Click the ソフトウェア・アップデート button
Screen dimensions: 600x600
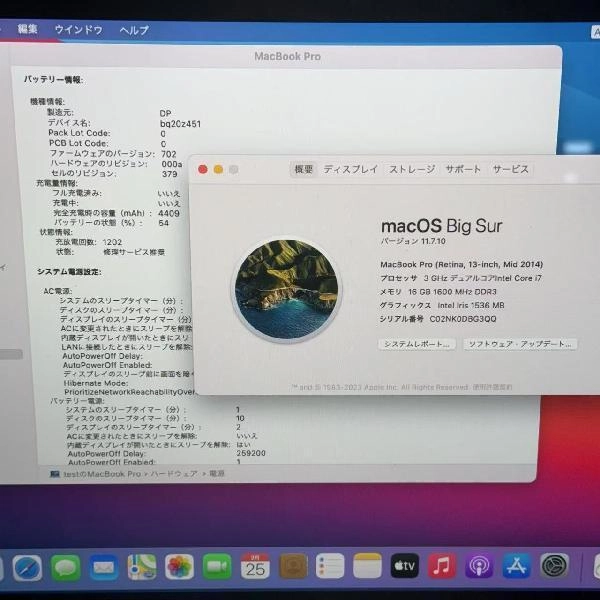click(x=520, y=344)
